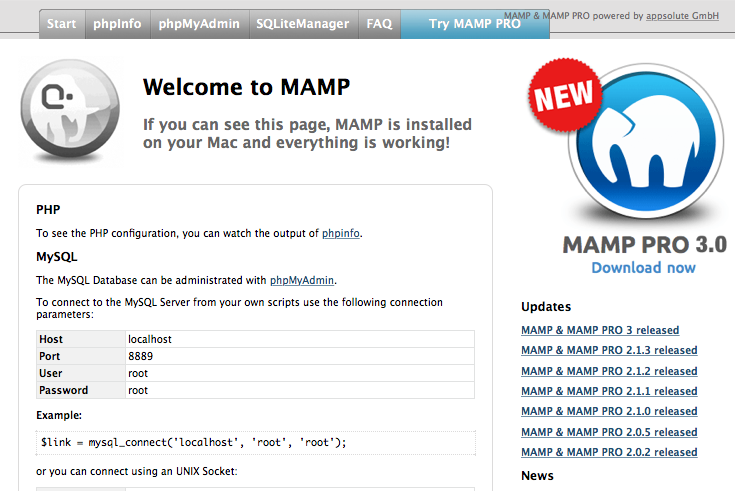Click the Port label cell
735x491 pixels.
click(81, 356)
